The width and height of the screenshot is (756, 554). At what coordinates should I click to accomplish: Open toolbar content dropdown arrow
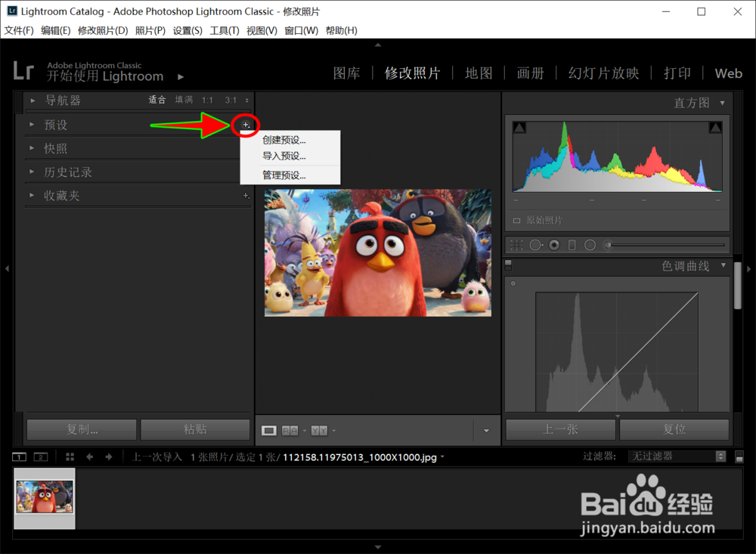[x=486, y=431]
